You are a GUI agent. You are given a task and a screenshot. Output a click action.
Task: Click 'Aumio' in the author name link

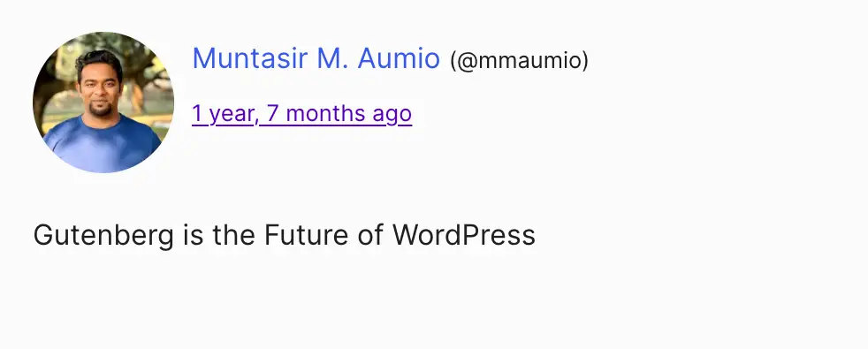coord(399,58)
